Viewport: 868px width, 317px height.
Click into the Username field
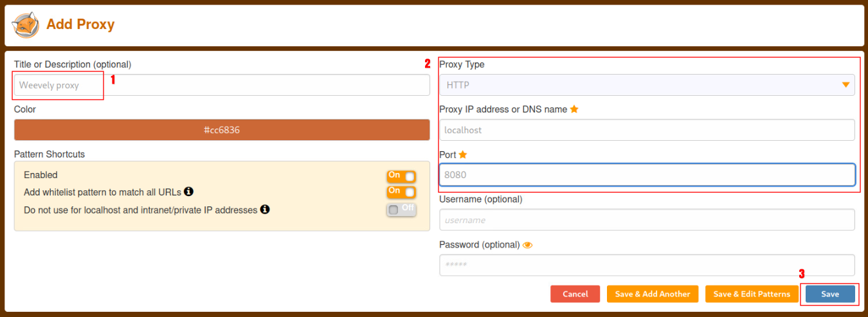(646, 220)
